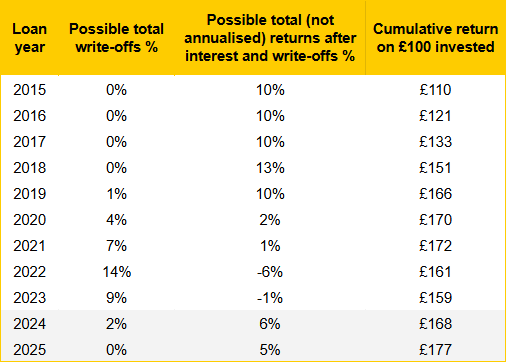Viewport: 507px width, 363px height.
Task: Select the -6% return cell
Action: [270, 272]
